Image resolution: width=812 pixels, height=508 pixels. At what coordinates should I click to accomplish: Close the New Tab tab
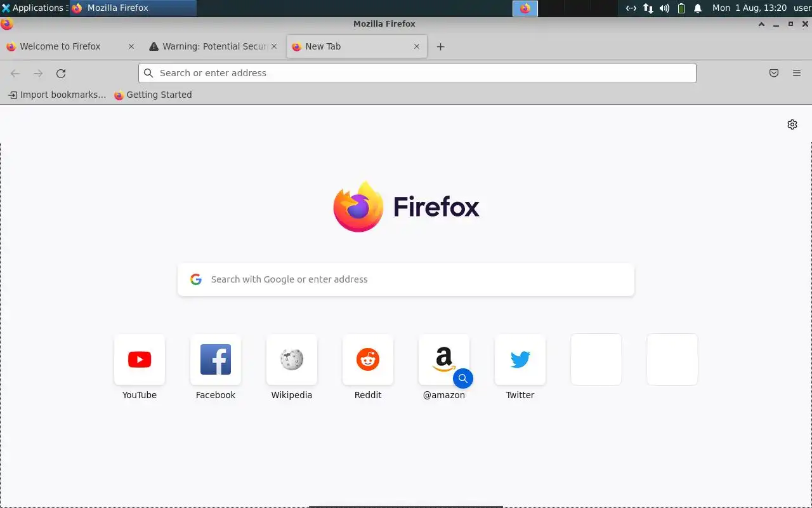coord(417,46)
